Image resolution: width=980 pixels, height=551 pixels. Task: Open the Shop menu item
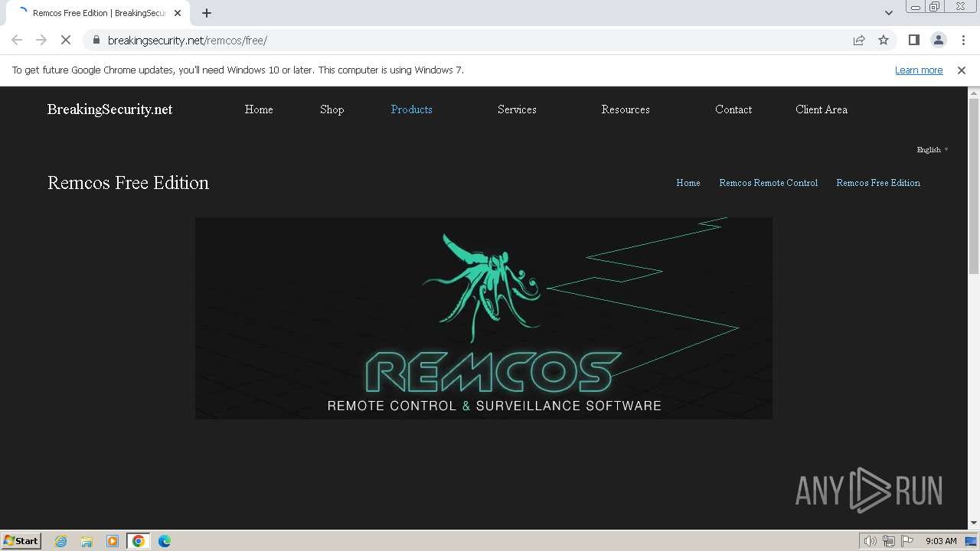point(332,109)
